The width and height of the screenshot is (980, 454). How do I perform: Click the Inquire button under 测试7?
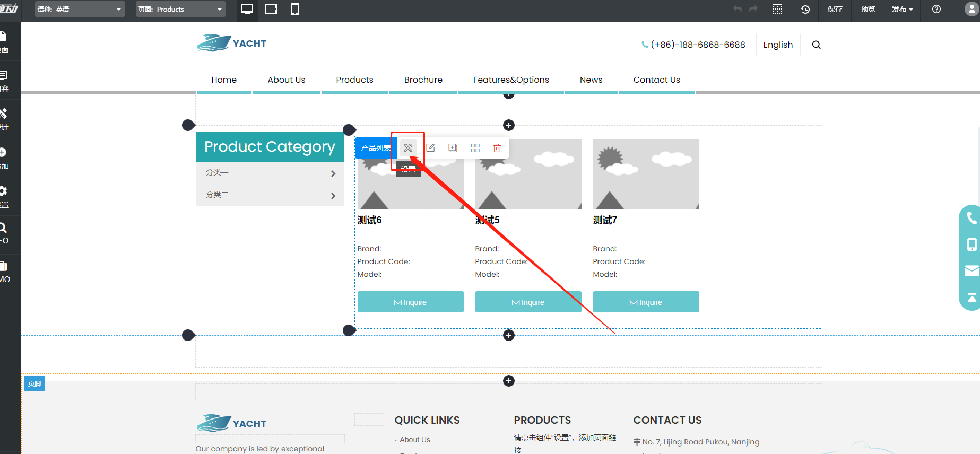tap(646, 302)
